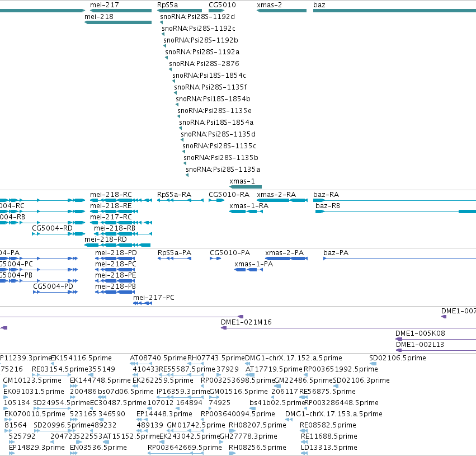This screenshot has width=476, height=456.
Task: Select the baz-RB transcript label
Action: click(x=328, y=206)
